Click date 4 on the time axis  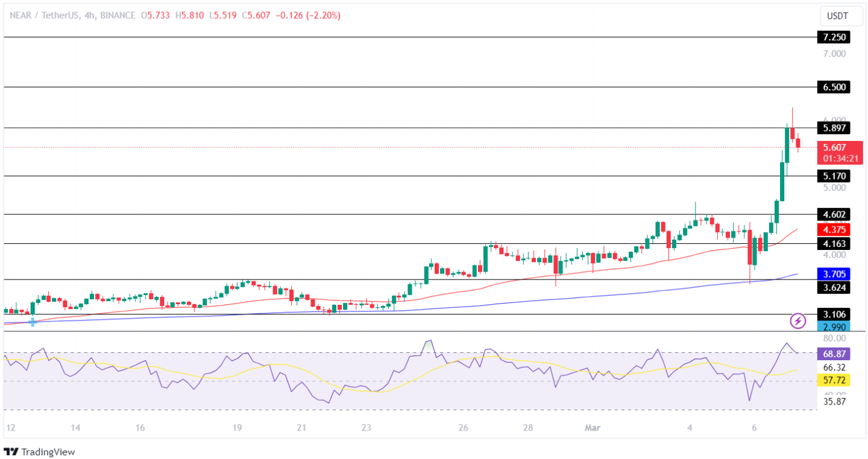690,428
